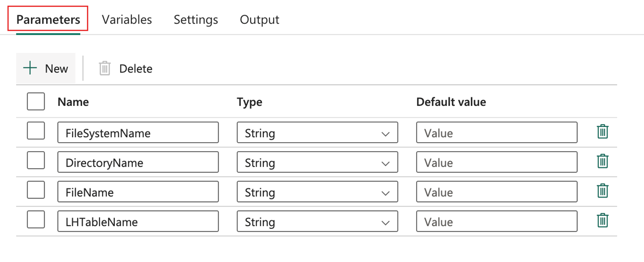Select all parameters with the header checkbox
644x262 pixels.
36,101
